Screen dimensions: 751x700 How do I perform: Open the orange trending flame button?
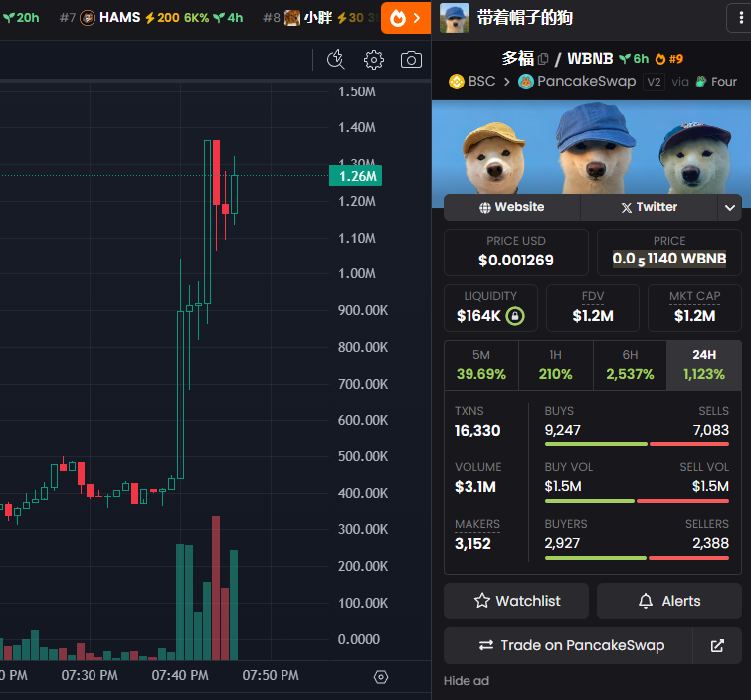pyautogui.click(x=405, y=18)
